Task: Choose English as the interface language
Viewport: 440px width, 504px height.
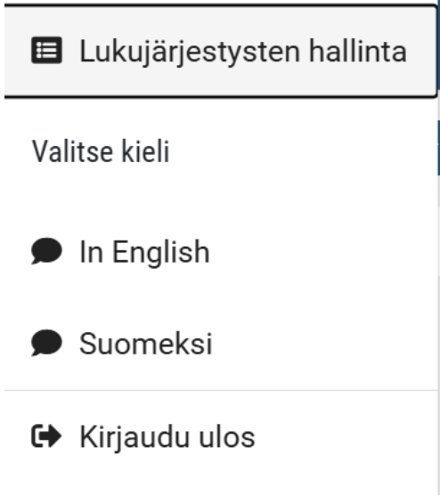Action: [x=221, y=252]
